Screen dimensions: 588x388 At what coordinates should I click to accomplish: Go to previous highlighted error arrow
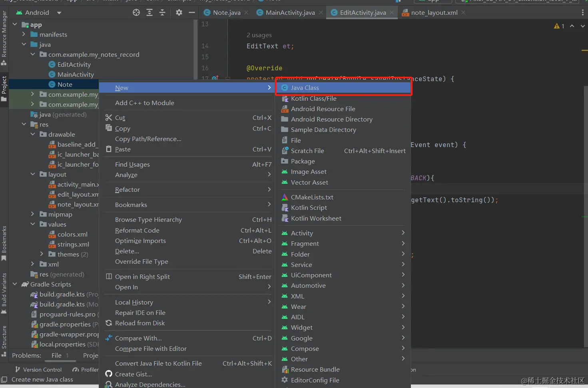572,26
